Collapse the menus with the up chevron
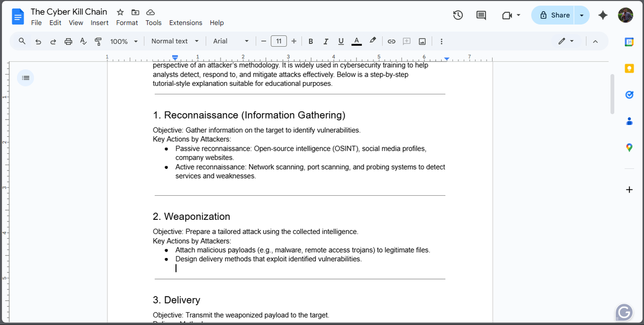Screen dimensions: 644x325 point(595,41)
